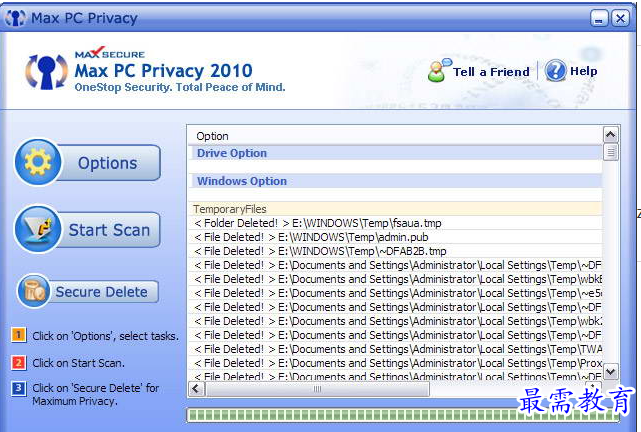Click the Start Scan funnel icon
This screenshot has height=432, width=641.
(38, 229)
